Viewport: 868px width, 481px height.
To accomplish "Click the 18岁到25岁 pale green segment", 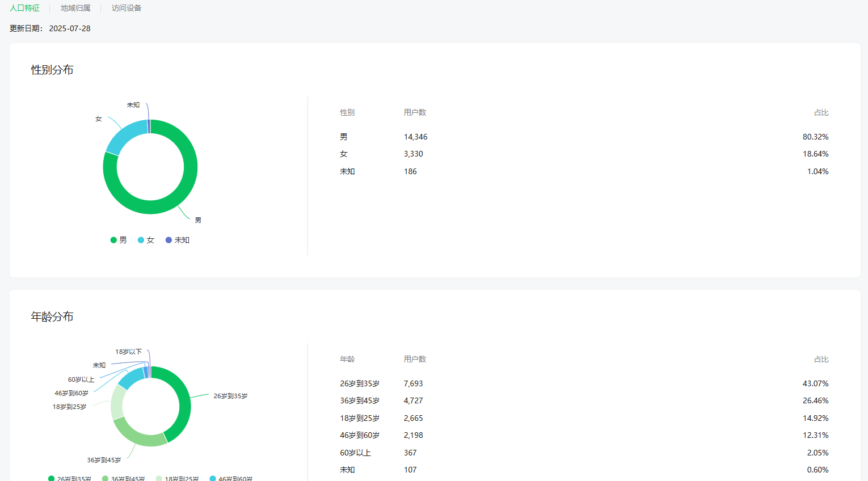I will (118, 403).
